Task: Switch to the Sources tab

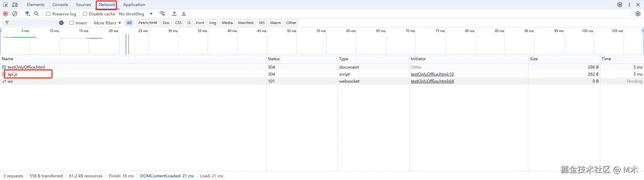Action: point(84,5)
